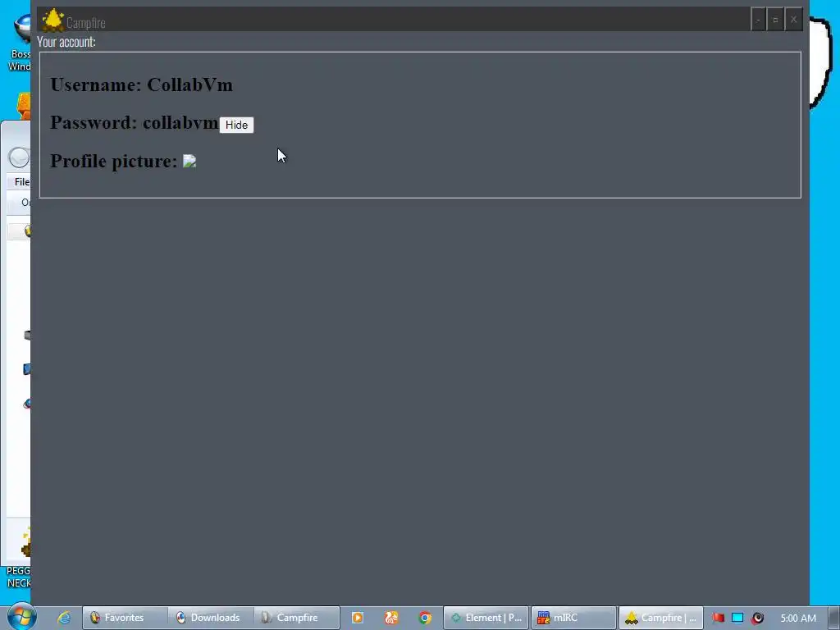Screen dimensions: 840x630
Task: Open File menu in background window
Action: (22, 181)
